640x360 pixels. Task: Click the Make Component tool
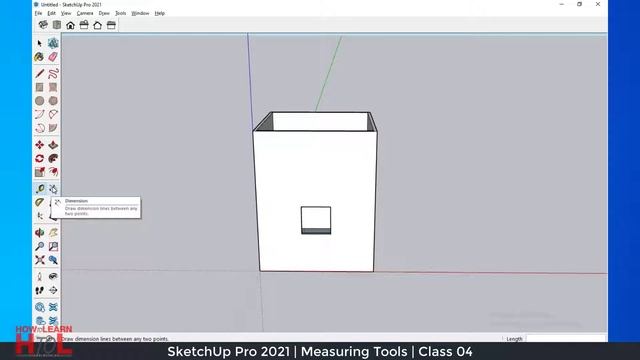pyautogui.click(x=53, y=43)
